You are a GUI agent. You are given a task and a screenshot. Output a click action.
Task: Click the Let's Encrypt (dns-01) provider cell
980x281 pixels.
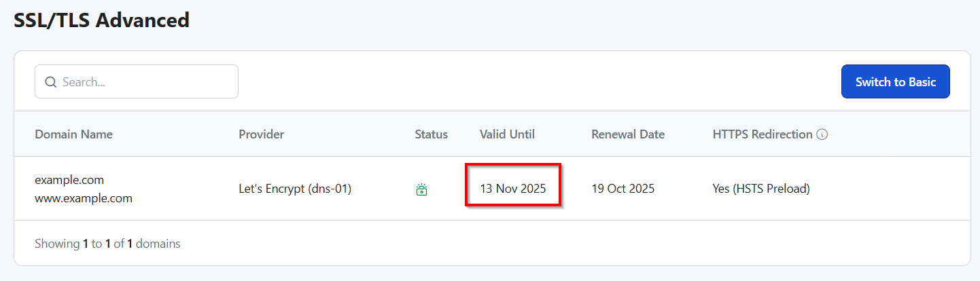coord(294,189)
